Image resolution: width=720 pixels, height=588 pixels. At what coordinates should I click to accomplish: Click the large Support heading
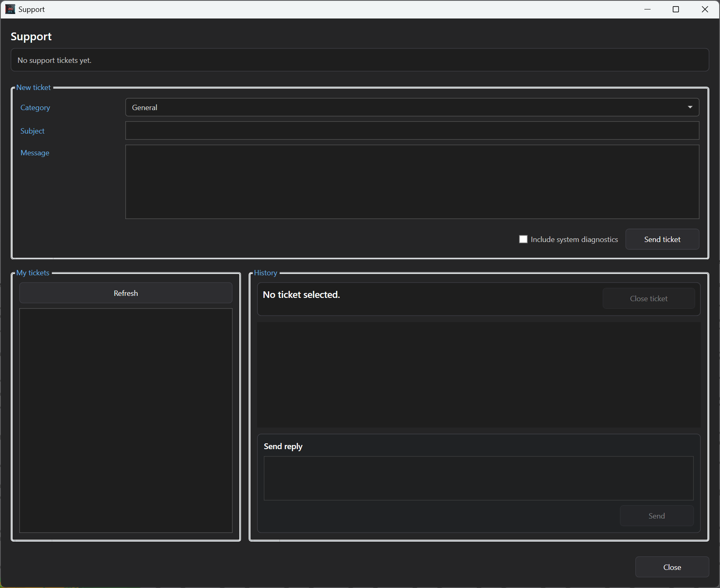click(x=31, y=37)
